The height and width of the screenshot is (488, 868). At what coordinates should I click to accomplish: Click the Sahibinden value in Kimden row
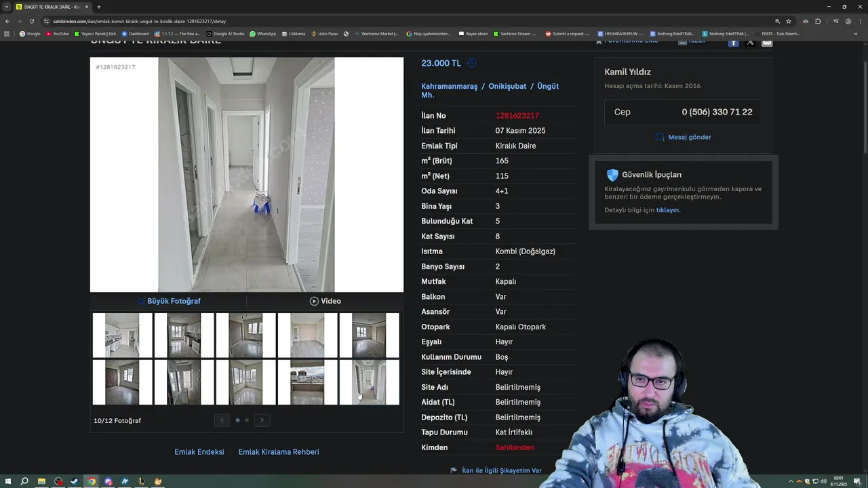(515, 447)
